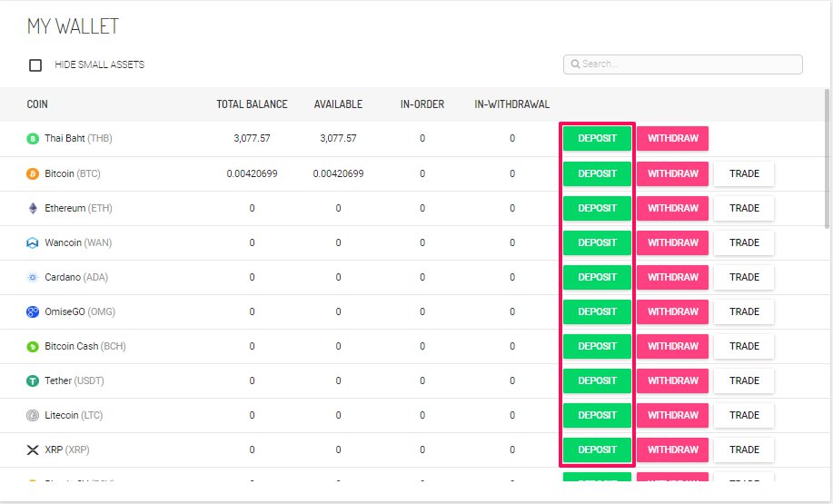This screenshot has height=504, width=833.
Task: Click the vertical scrollbar thumb
Action: 827,158
